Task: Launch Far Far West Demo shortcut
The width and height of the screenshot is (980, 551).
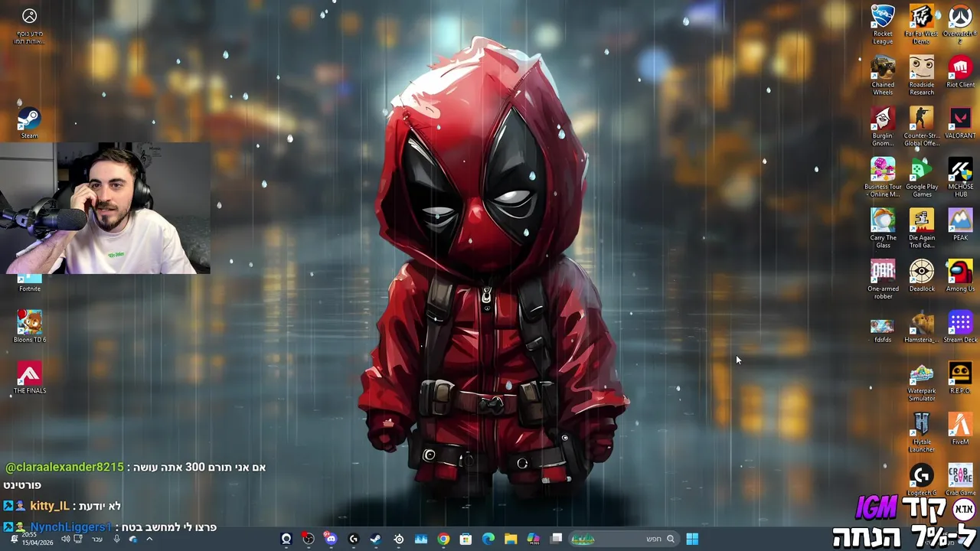Action: click(921, 24)
